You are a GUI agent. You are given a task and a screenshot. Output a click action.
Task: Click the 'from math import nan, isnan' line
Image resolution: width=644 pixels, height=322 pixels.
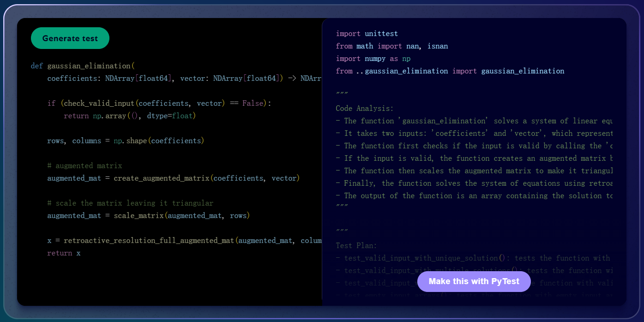391,46
